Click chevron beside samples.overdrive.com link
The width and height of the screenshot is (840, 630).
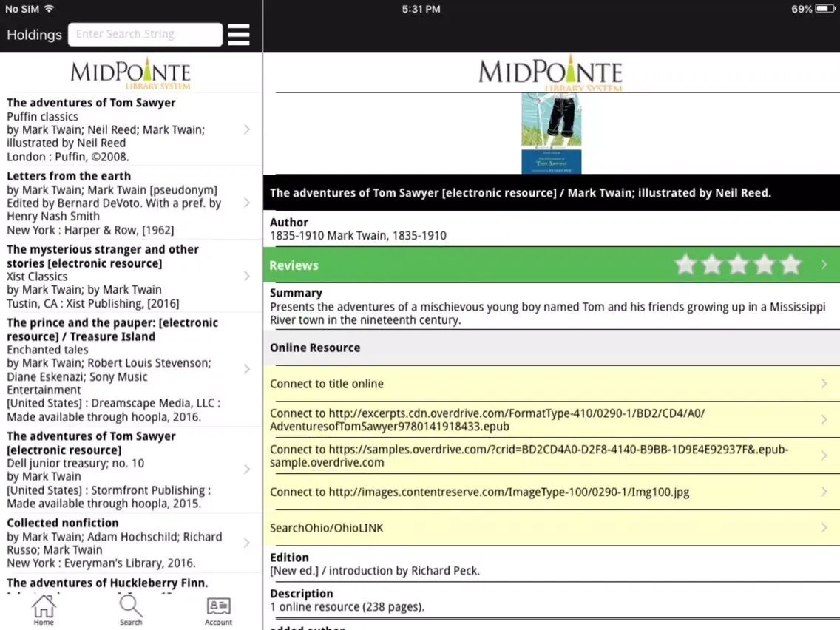coord(824,455)
